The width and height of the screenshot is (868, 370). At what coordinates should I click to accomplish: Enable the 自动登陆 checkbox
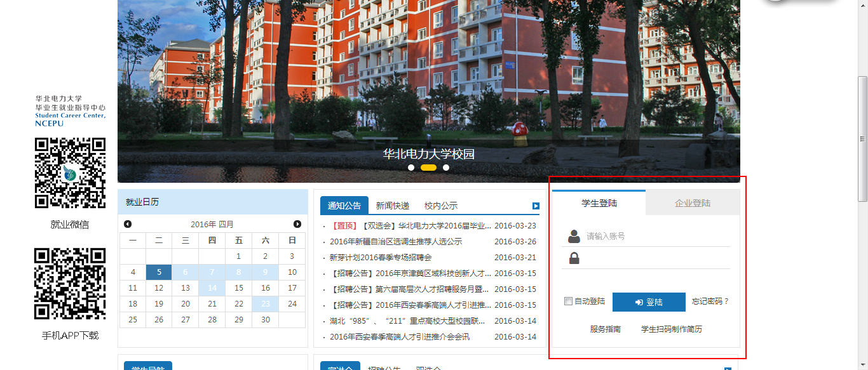(x=568, y=301)
